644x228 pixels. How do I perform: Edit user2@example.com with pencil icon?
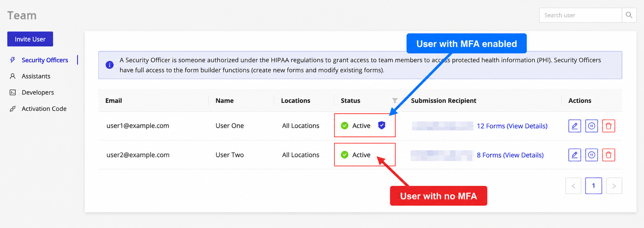point(574,155)
